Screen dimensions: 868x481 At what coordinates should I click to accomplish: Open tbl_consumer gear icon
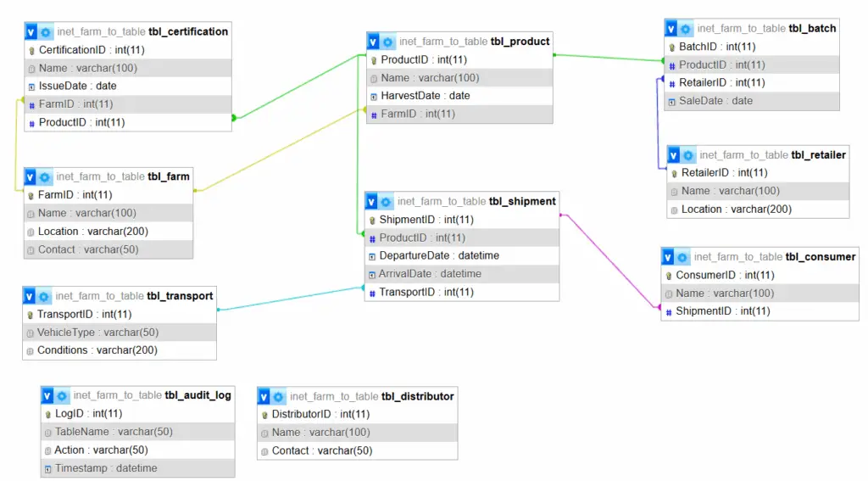click(683, 257)
